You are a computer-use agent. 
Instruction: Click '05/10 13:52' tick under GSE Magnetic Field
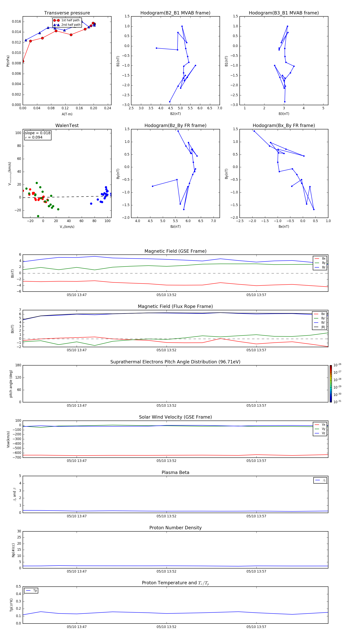point(166,295)
